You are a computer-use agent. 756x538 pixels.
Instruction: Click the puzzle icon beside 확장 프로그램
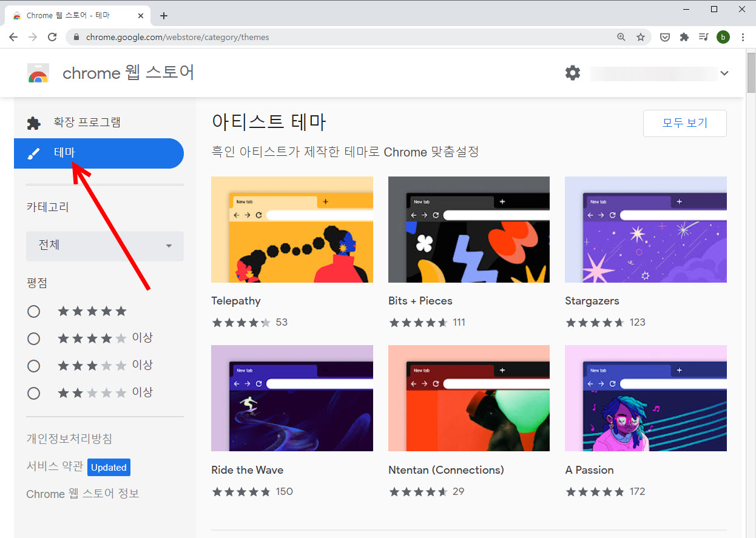click(x=33, y=123)
